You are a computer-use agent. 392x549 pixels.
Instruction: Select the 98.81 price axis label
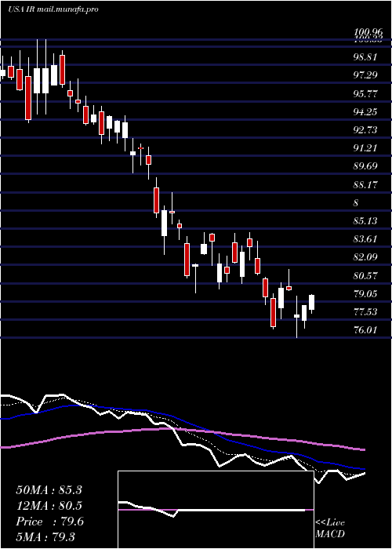click(365, 56)
